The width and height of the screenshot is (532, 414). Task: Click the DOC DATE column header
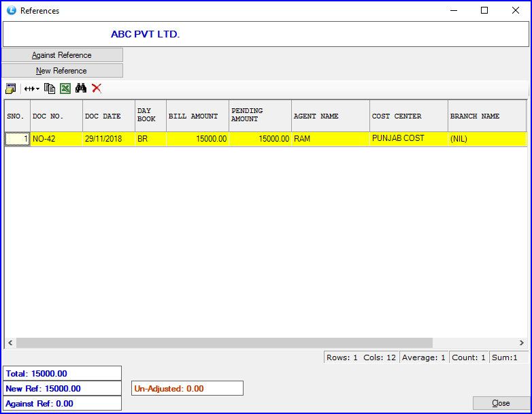pos(109,116)
